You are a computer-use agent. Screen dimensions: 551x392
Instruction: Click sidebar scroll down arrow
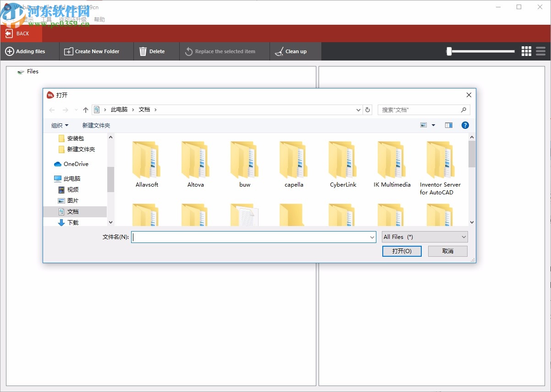click(x=110, y=222)
